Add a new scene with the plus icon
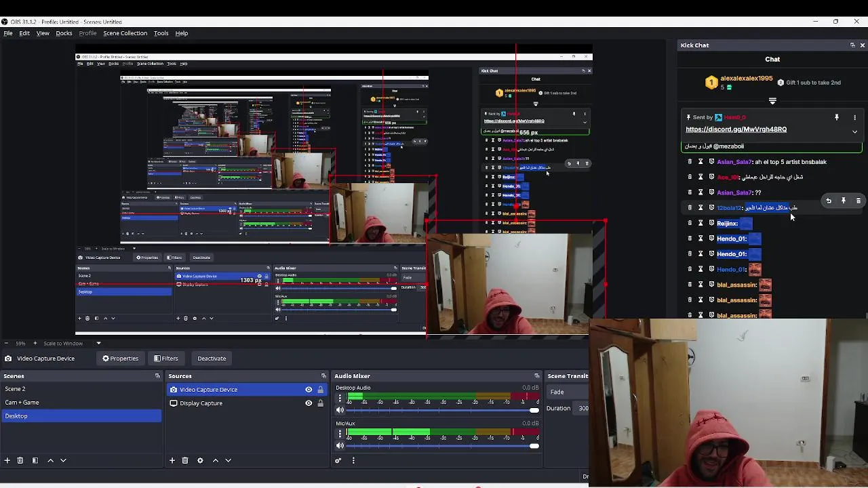Image resolution: width=868 pixels, height=488 pixels. coord(7,460)
